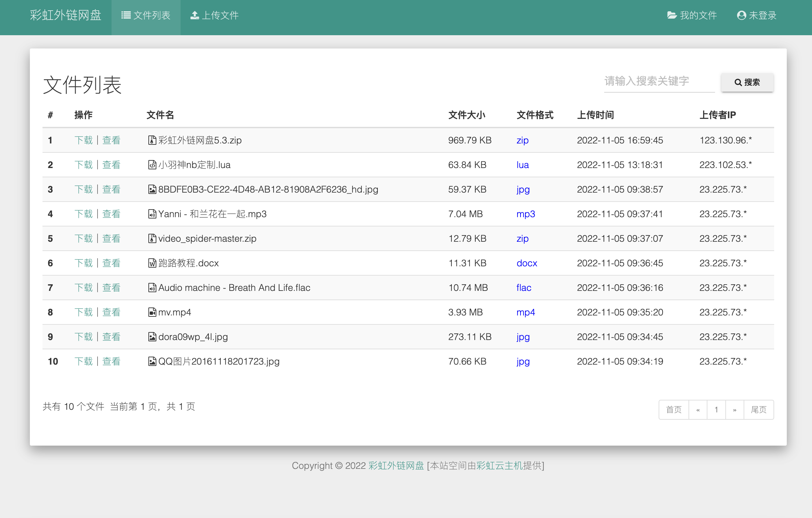The image size is (812, 518).
Task: View video_spider-master.zip via 查看
Action: coord(111,238)
